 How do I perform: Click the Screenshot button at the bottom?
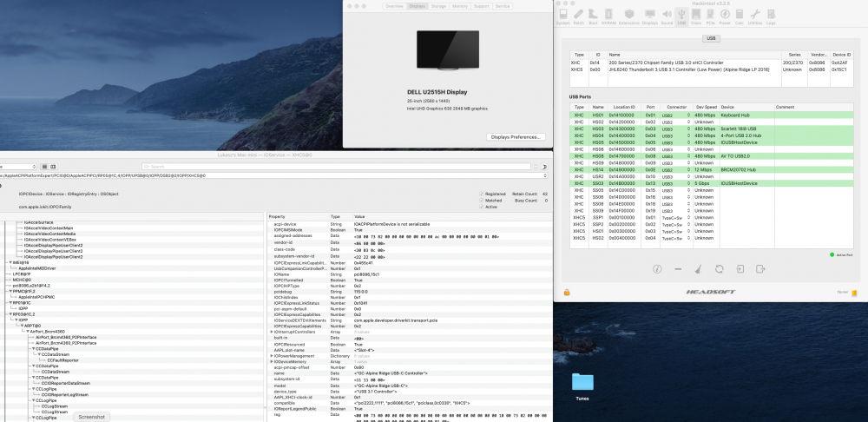pos(91,417)
